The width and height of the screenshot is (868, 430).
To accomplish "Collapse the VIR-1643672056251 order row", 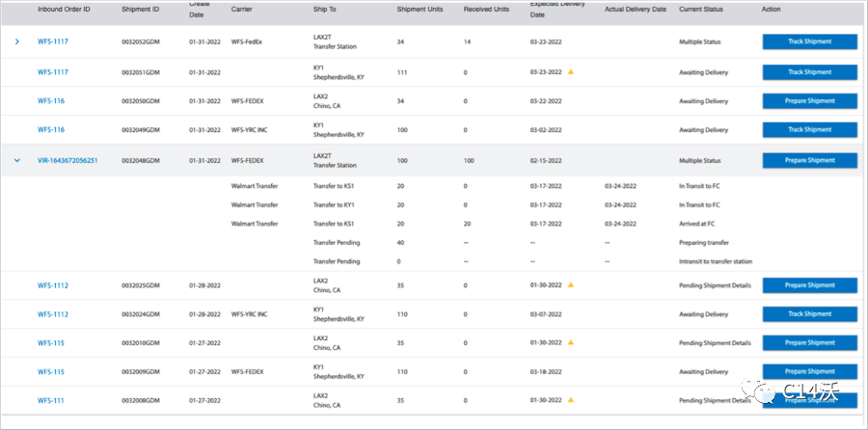I will point(16,160).
